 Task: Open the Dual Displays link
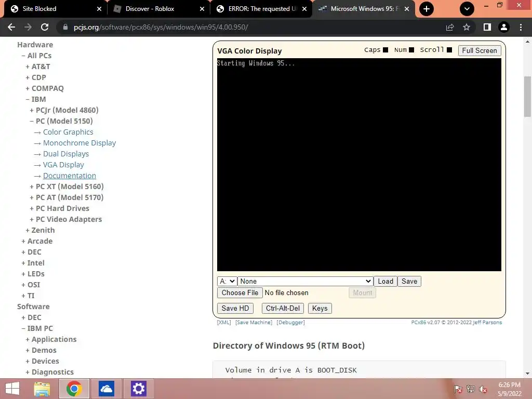(66, 154)
